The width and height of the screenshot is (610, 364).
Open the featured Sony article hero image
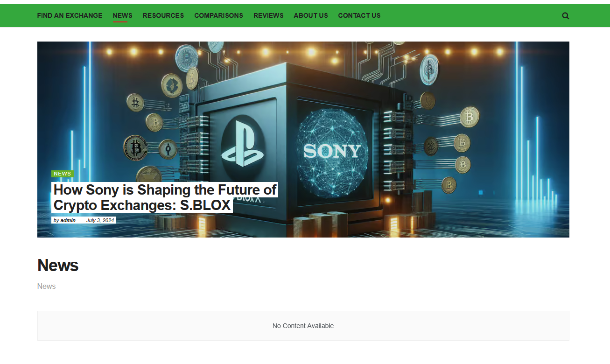(303, 140)
